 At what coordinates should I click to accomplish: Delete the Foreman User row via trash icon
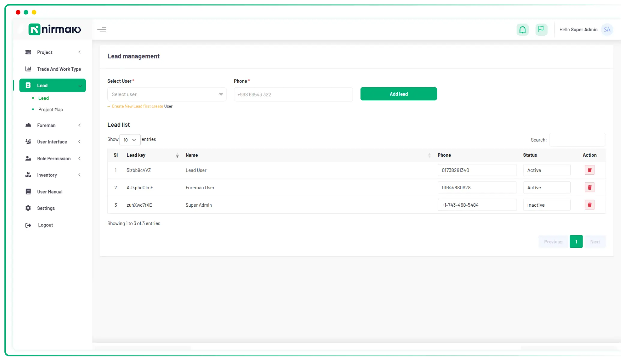pyautogui.click(x=589, y=188)
